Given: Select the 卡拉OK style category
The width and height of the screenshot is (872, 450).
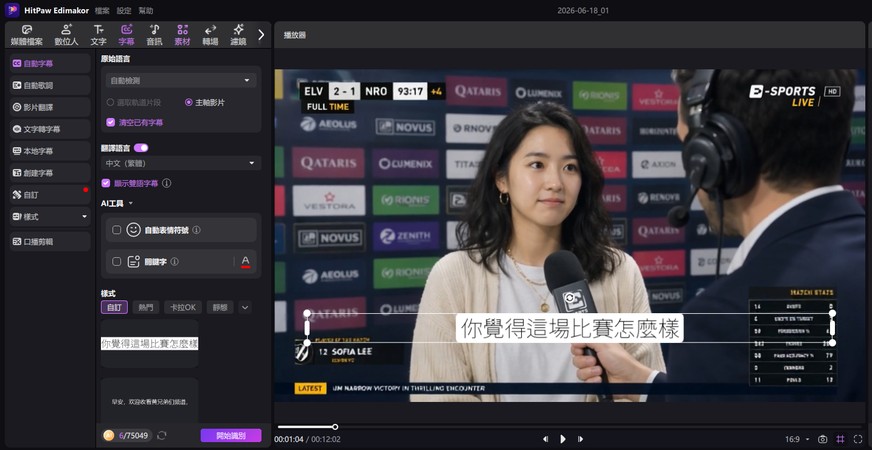Looking at the screenshot, I should [x=182, y=307].
